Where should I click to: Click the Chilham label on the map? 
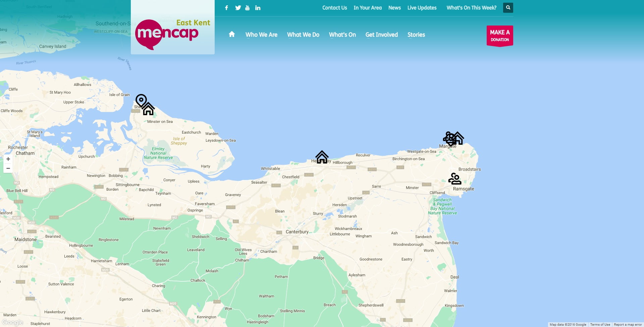(242, 260)
